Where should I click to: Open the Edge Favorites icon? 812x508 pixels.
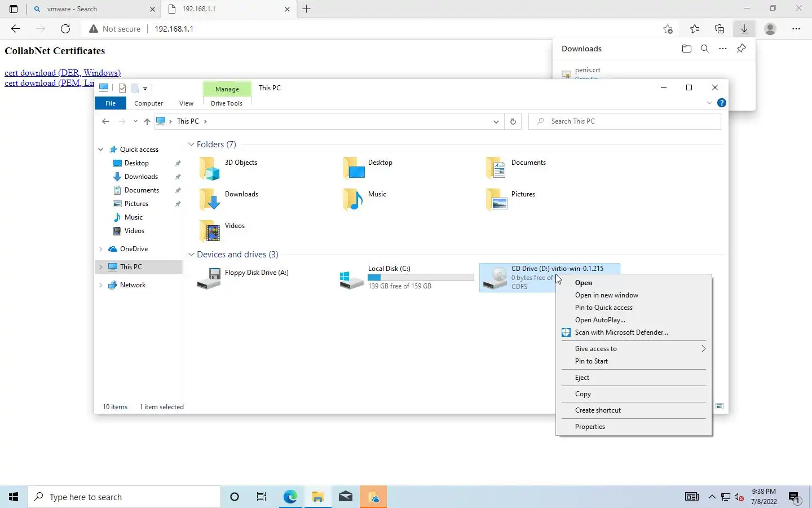695,29
